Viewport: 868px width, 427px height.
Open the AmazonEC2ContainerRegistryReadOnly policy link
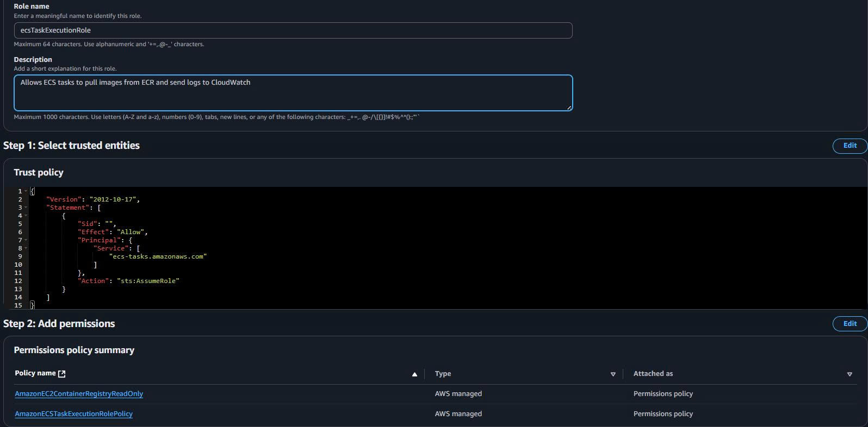79,394
